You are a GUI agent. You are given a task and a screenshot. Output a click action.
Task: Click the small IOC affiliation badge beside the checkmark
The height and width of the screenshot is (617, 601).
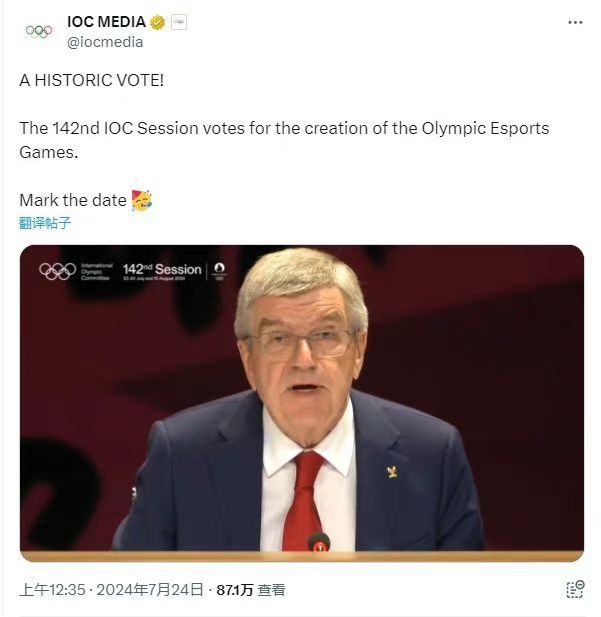[x=179, y=22]
